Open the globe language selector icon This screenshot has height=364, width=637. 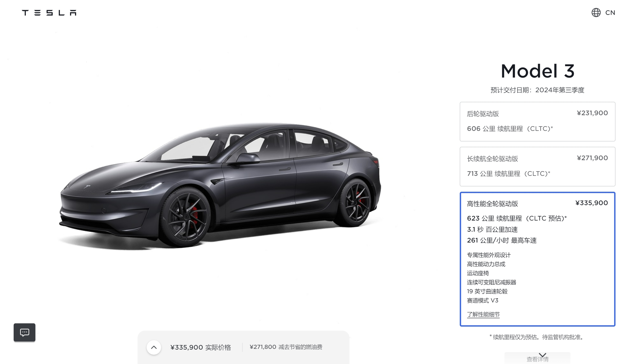(596, 13)
